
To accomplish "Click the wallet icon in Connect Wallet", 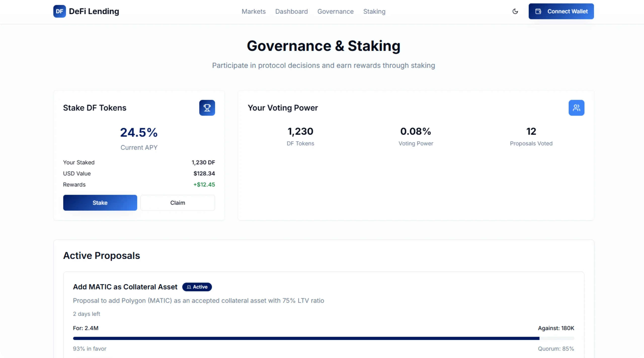I will pos(538,11).
